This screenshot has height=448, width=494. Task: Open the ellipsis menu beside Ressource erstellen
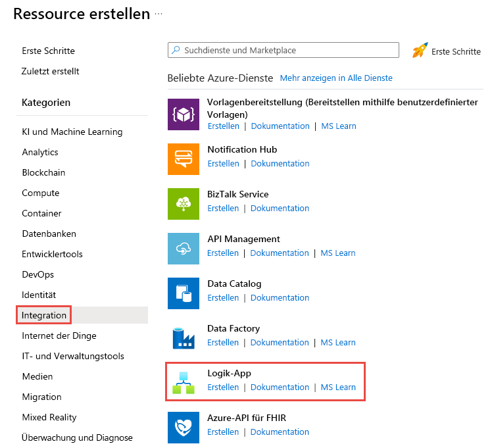159,14
